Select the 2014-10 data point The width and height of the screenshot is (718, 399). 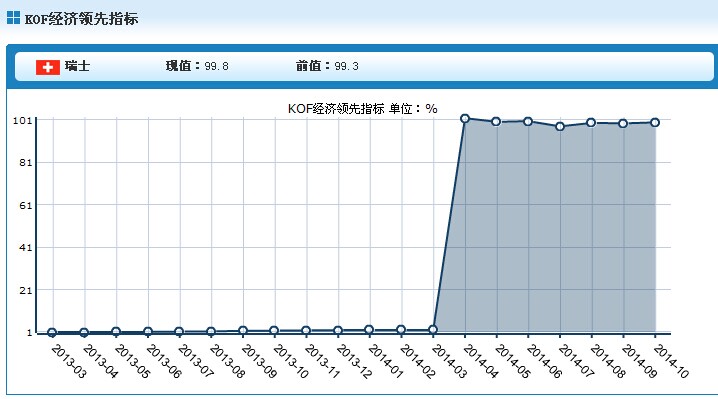tap(655, 123)
